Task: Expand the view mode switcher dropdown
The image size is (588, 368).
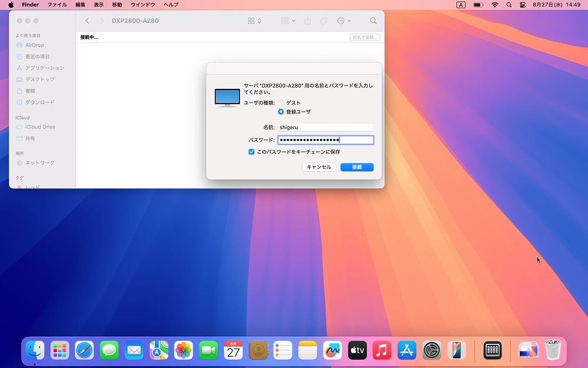Action: [x=255, y=21]
